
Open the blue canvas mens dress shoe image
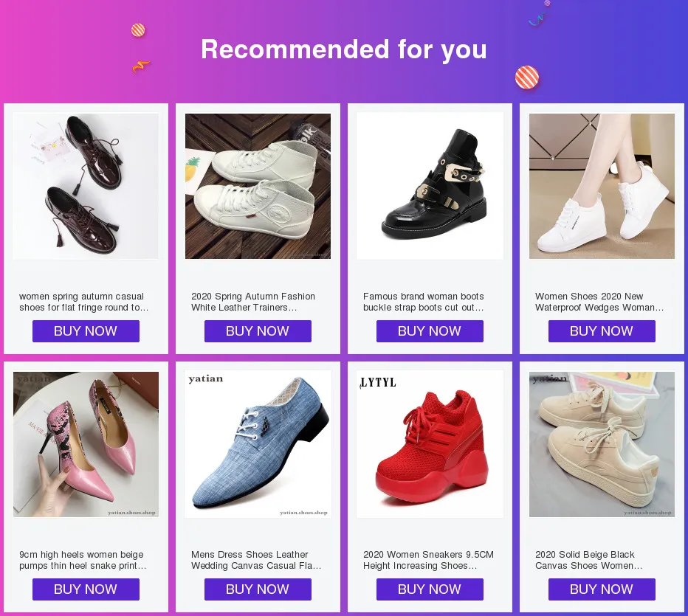click(x=258, y=444)
